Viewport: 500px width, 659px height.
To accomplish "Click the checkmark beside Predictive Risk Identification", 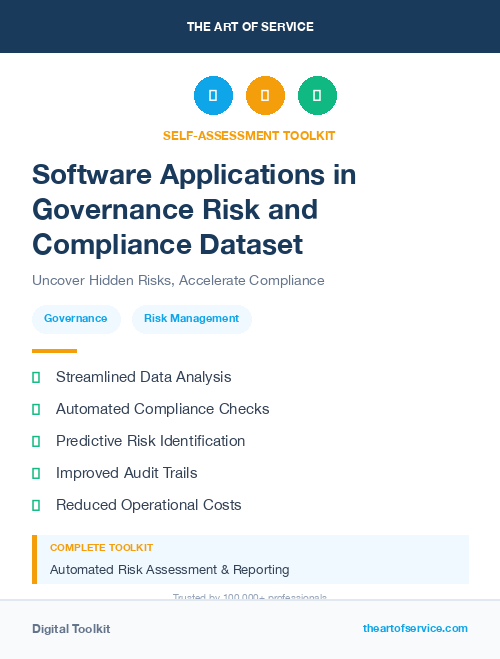I will [36, 441].
